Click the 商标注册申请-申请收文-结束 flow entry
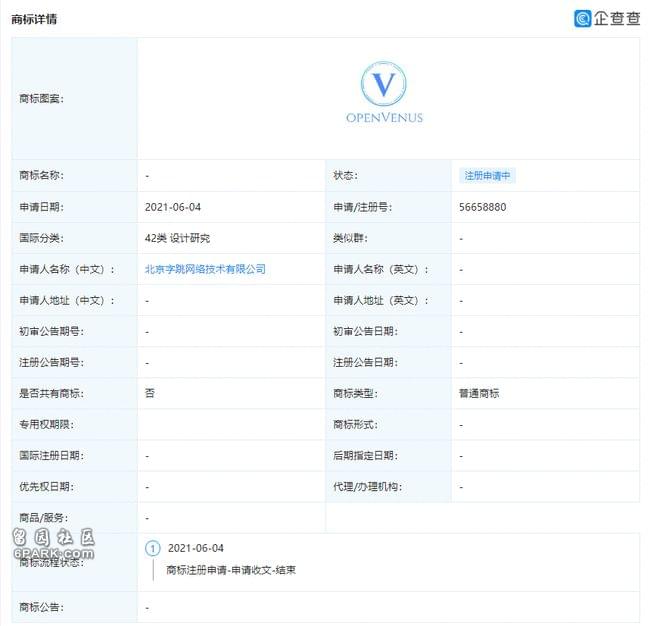 click(x=231, y=570)
